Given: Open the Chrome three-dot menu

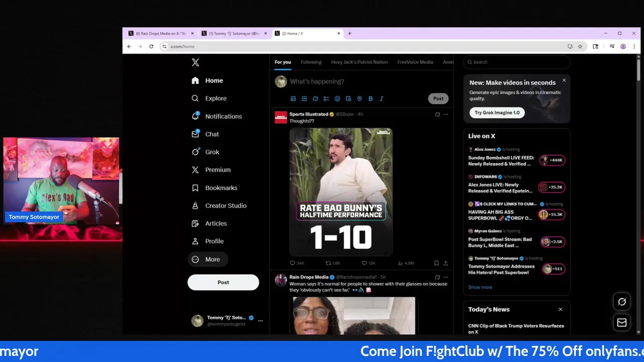Looking at the screenshot, I should [x=633, y=46].
